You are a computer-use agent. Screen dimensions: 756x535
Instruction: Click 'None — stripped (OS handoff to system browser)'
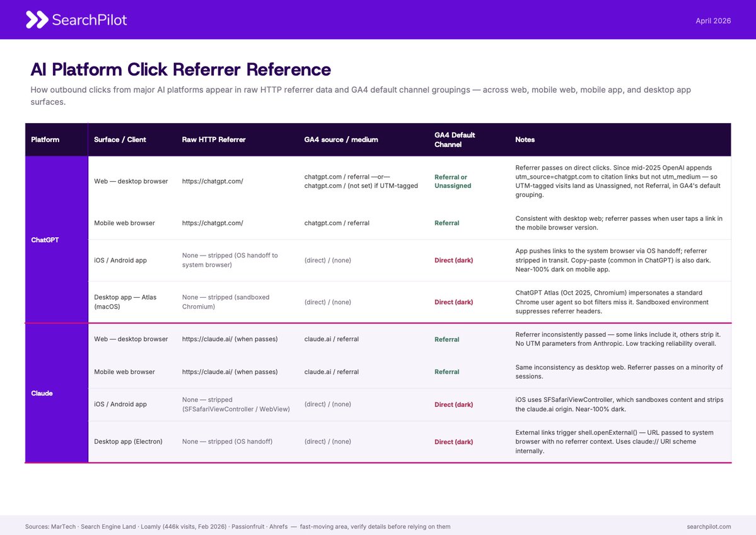pos(230,260)
